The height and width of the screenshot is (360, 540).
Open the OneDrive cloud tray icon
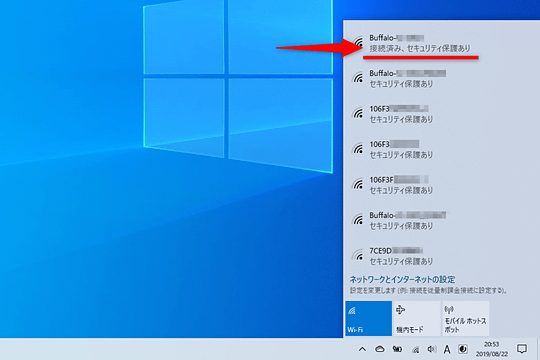click(x=380, y=349)
